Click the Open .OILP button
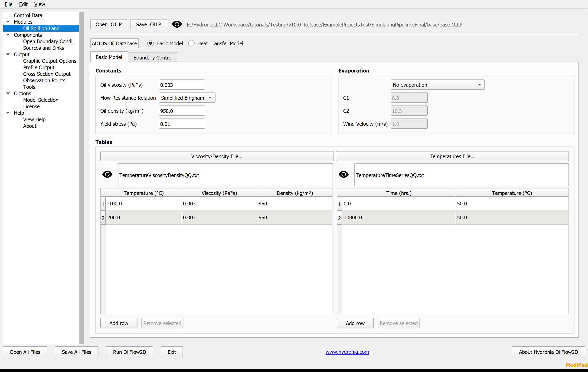This screenshot has height=372, width=588. [109, 24]
